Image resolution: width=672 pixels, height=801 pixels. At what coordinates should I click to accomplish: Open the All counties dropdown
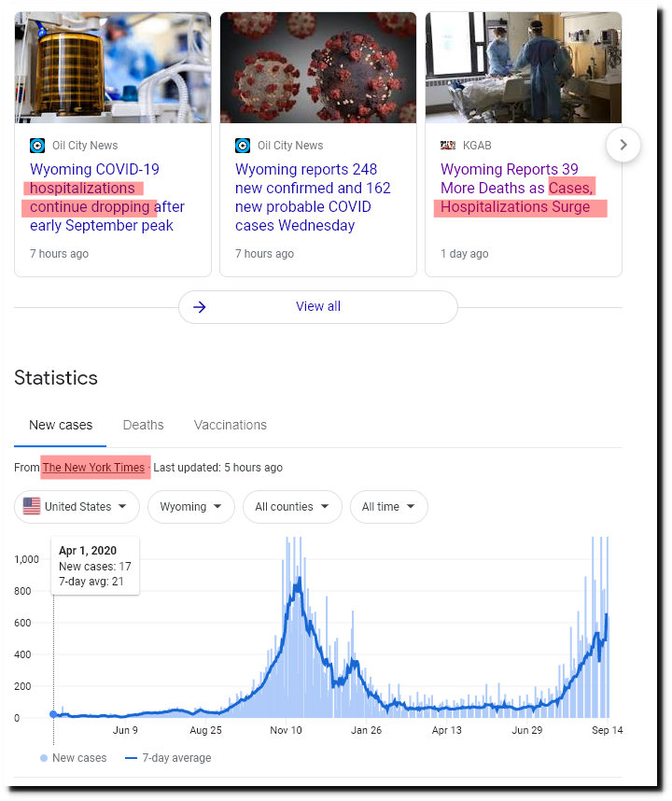292,507
